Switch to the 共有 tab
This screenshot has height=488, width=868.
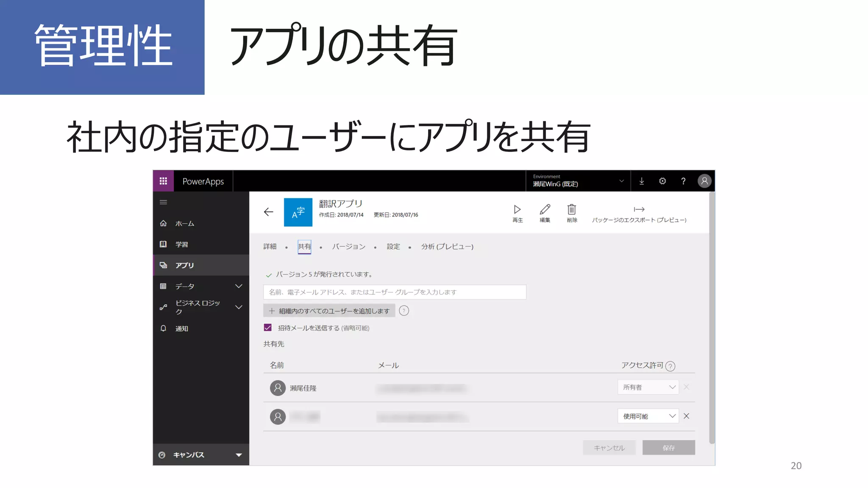(304, 247)
